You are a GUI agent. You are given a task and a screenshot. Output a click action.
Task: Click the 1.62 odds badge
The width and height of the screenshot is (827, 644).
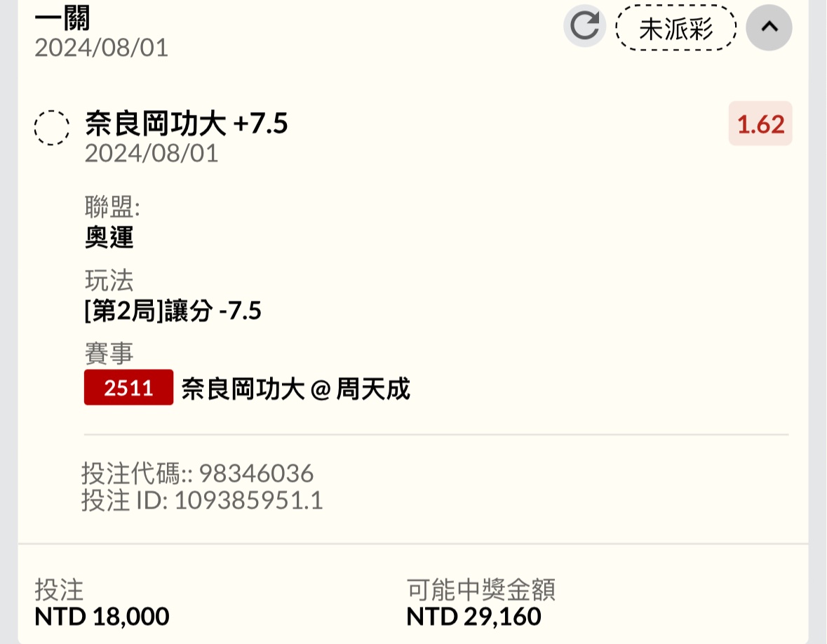760,123
